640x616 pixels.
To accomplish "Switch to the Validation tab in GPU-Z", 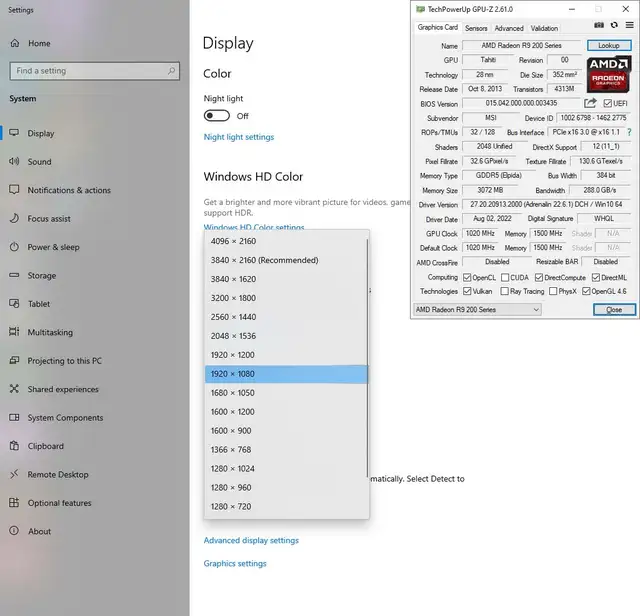I will point(544,28).
